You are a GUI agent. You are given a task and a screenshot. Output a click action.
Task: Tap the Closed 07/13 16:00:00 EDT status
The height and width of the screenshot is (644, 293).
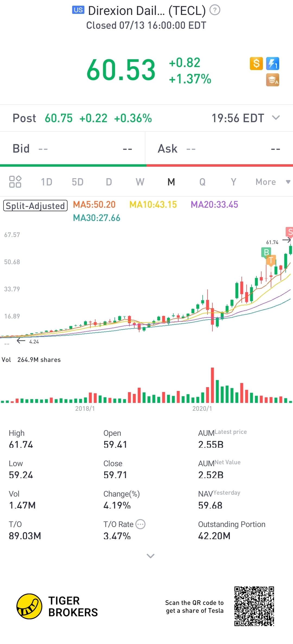click(x=146, y=25)
